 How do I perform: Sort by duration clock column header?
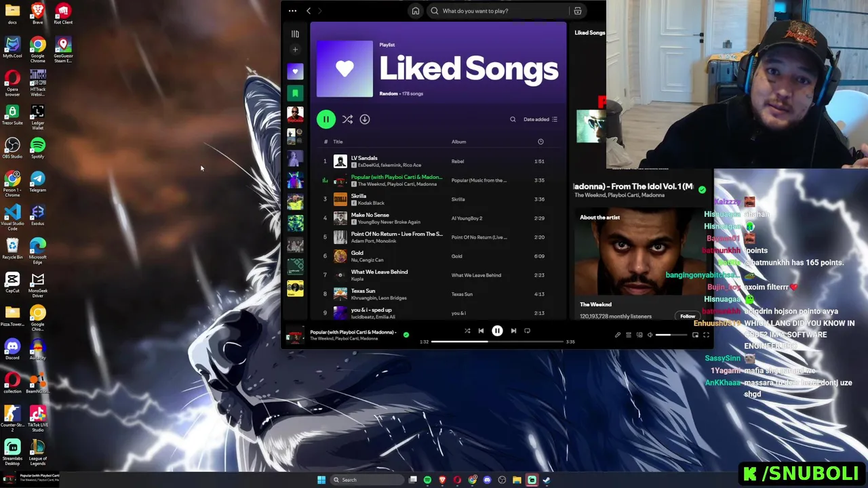(x=540, y=142)
